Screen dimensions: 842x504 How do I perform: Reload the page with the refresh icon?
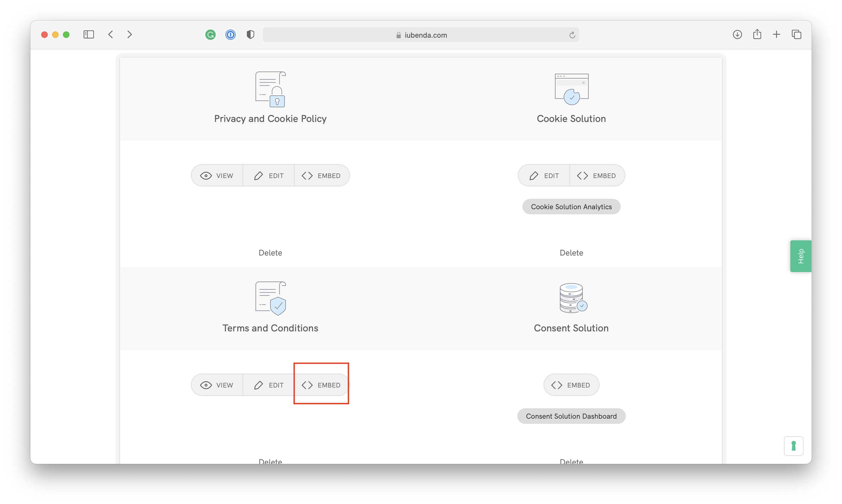572,35
